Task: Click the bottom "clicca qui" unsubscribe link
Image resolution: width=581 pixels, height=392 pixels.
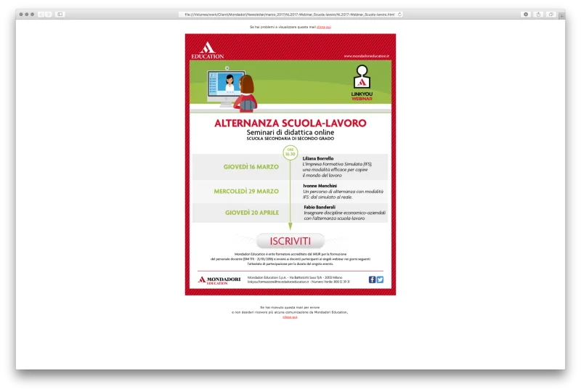Action: pyautogui.click(x=290, y=317)
